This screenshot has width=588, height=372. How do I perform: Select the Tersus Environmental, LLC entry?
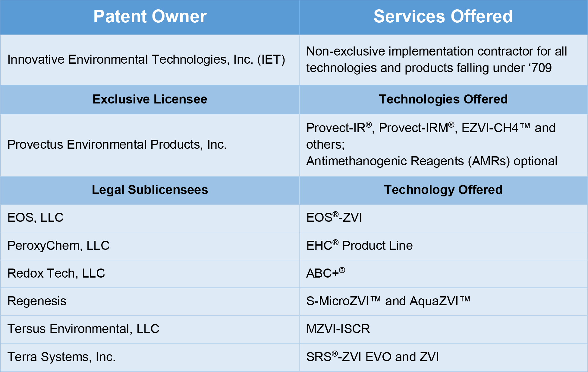[x=83, y=329]
